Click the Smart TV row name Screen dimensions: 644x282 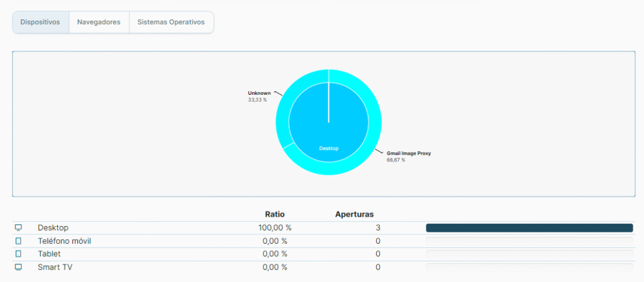pos(55,267)
